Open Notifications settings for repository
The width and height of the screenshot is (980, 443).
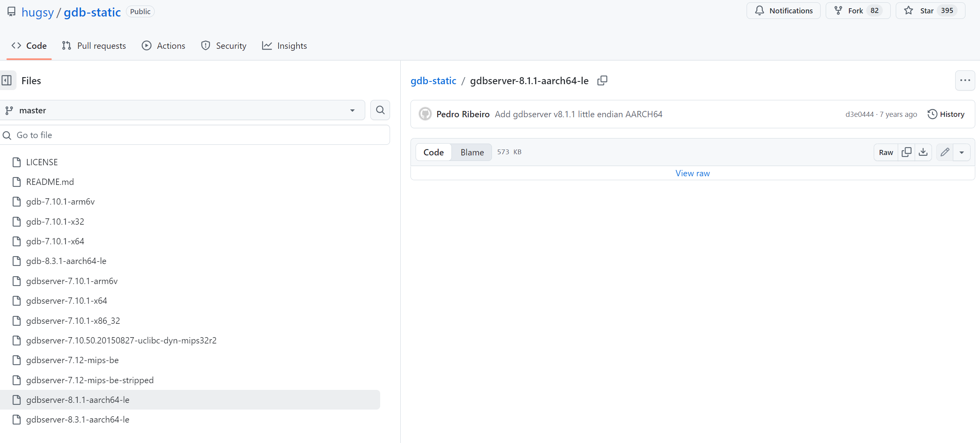(x=783, y=11)
